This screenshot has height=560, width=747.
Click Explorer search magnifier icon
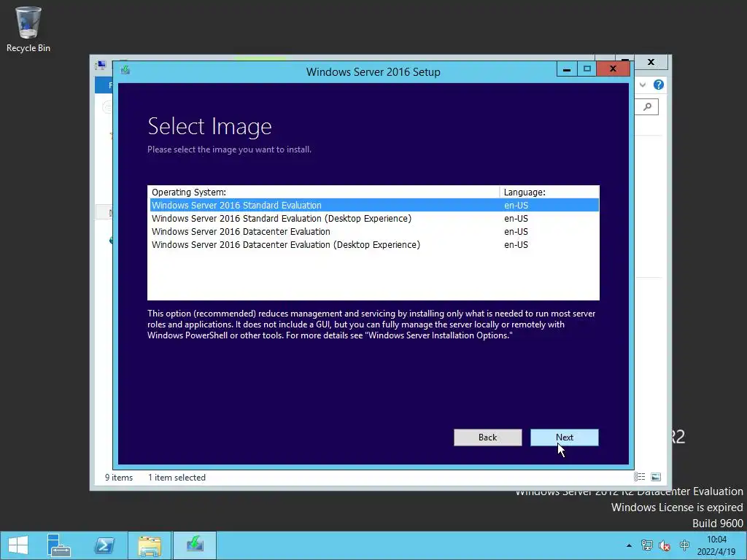tap(648, 106)
